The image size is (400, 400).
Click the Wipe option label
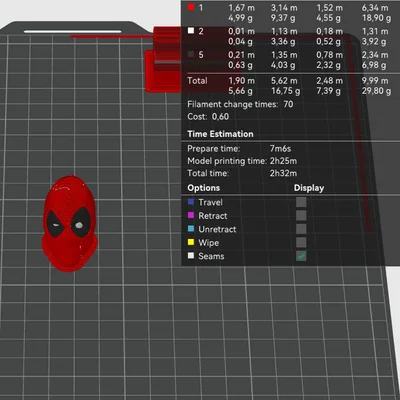click(x=209, y=243)
